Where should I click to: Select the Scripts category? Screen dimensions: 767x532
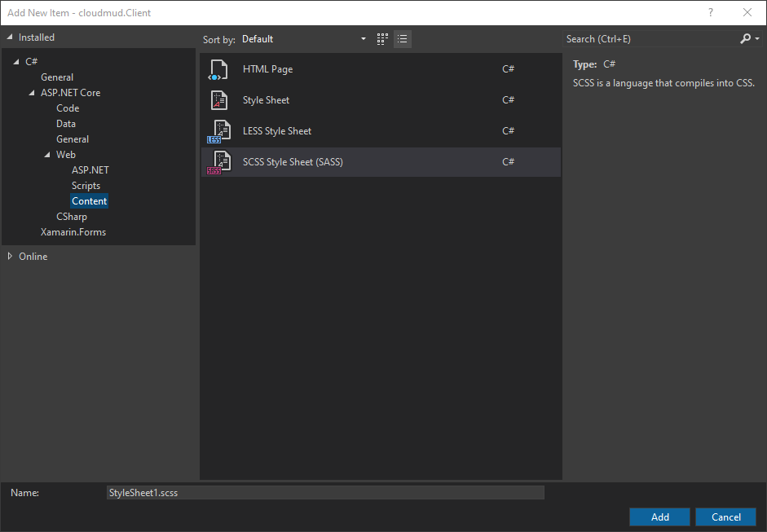(x=86, y=186)
